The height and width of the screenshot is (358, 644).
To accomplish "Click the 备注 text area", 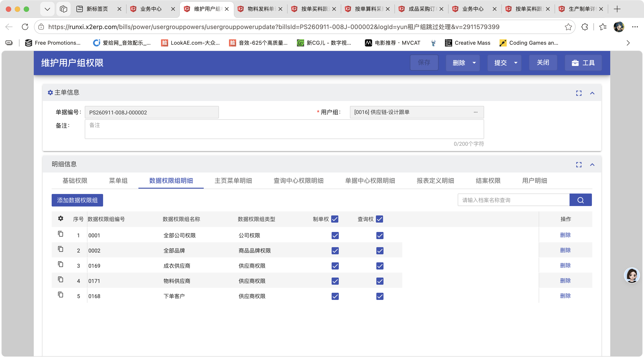I will [284, 129].
